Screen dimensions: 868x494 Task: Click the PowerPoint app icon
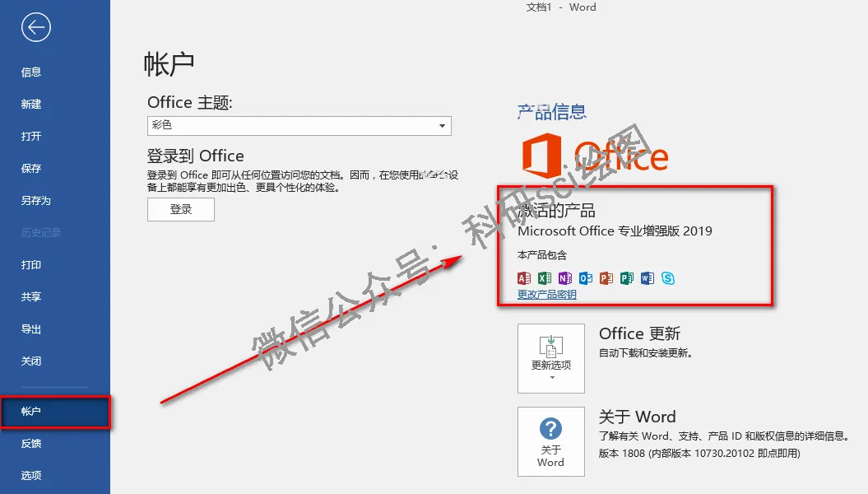(x=606, y=278)
